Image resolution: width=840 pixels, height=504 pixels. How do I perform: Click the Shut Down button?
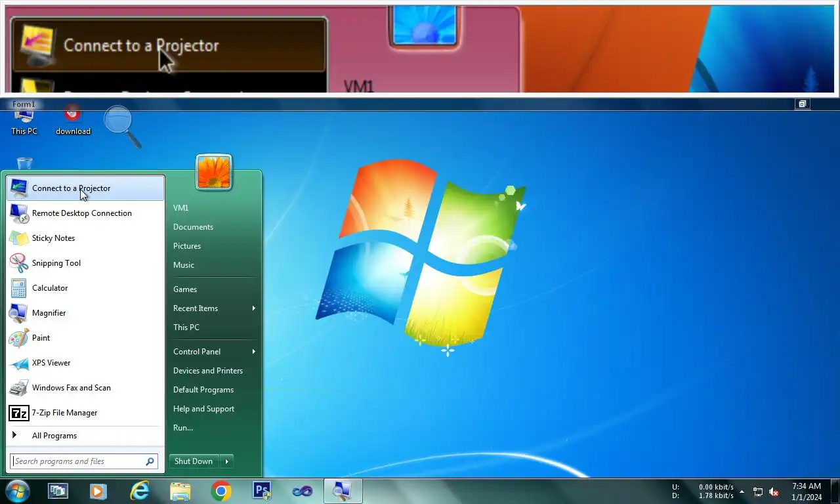pos(194,461)
